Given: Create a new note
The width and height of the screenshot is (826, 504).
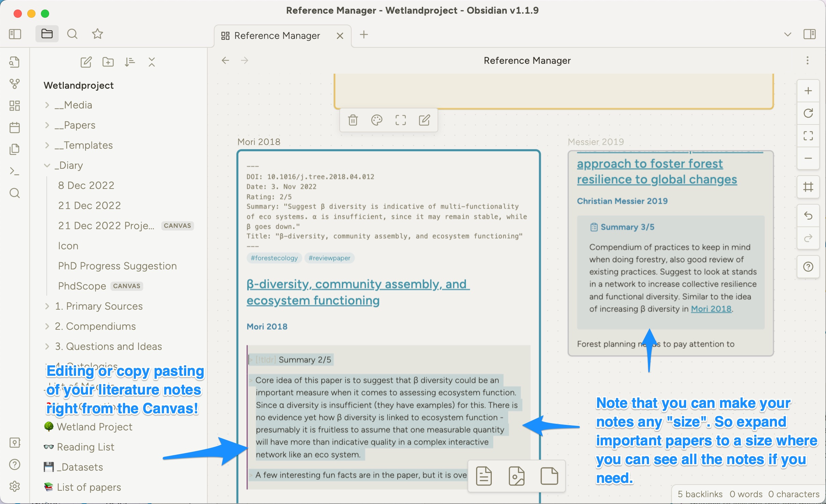Looking at the screenshot, I should click(x=86, y=62).
